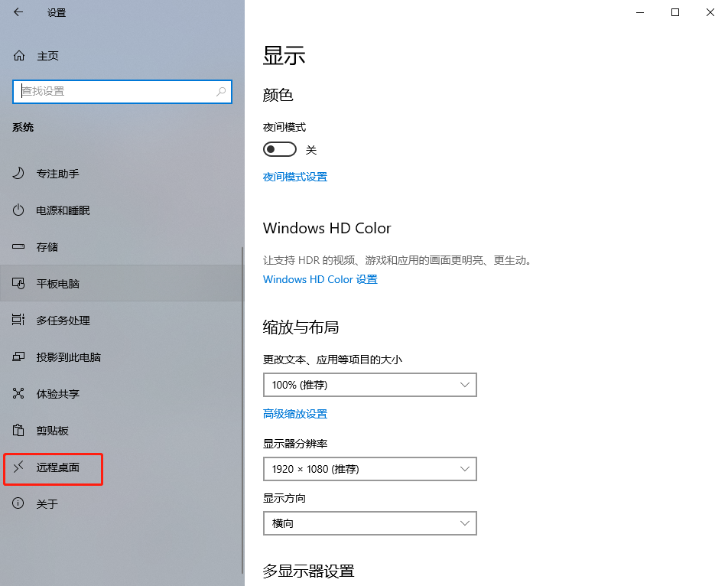This screenshot has height=586, width=728.
Task: Click the back arrow icon
Action: click(x=18, y=12)
